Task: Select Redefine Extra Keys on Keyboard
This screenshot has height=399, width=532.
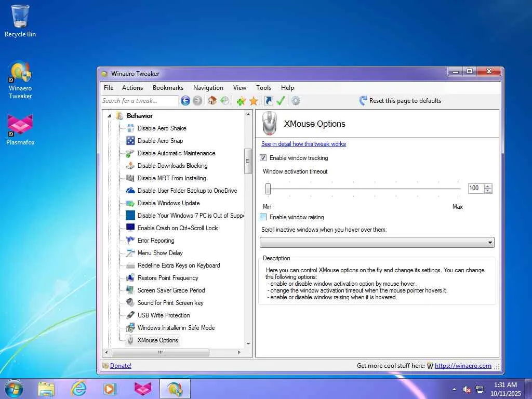Action: point(179,265)
